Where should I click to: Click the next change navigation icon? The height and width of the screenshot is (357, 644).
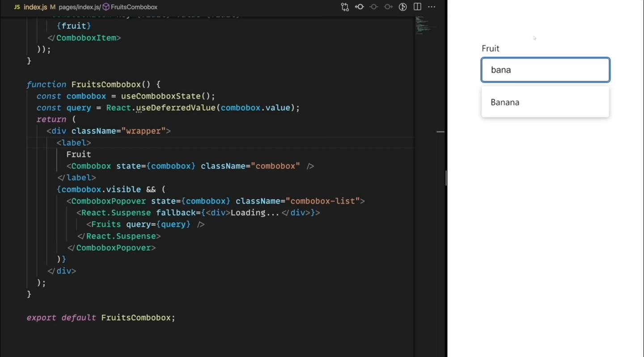pos(388,7)
